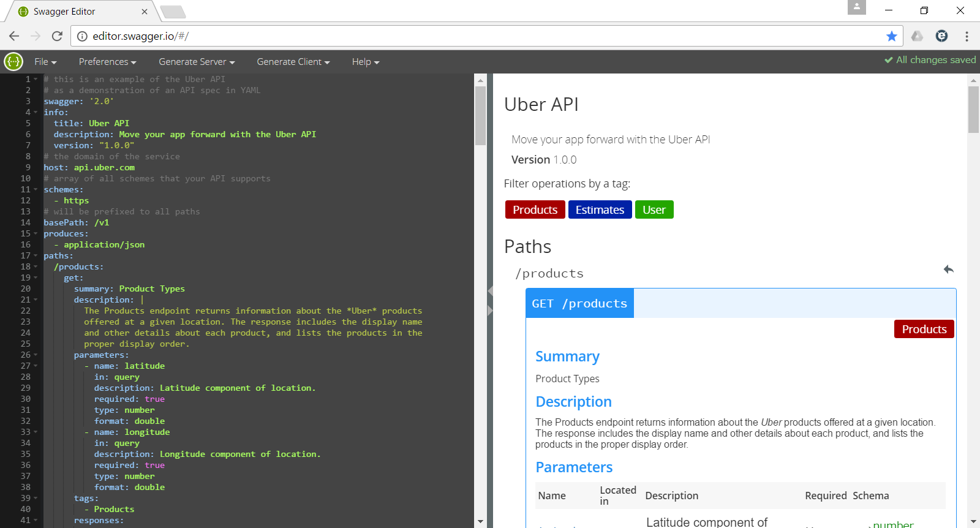Collapse the produces fold at line 15
Image resolution: width=980 pixels, height=528 pixels.
pos(36,233)
